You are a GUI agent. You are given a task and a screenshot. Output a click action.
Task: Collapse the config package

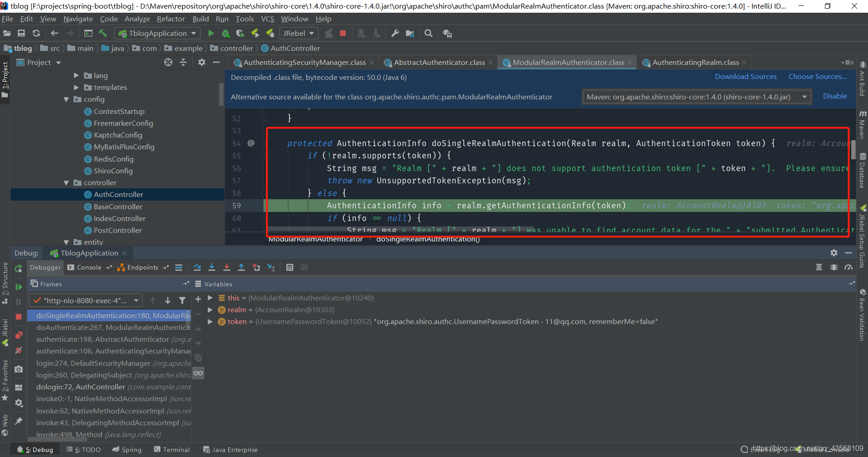[66, 99]
